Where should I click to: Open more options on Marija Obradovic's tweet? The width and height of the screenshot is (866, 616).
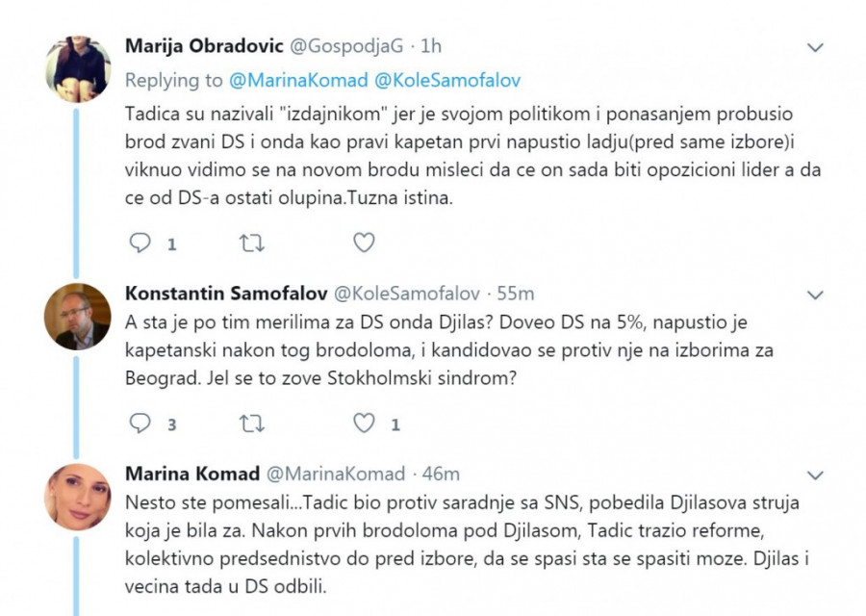(x=814, y=47)
